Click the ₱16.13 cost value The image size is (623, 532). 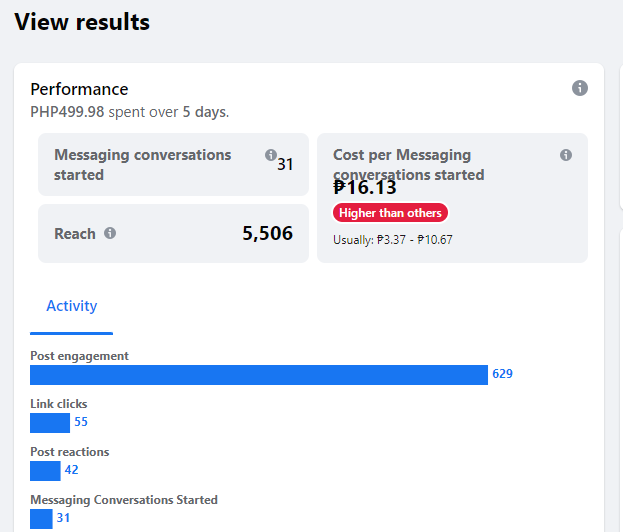tap(365, 187)
